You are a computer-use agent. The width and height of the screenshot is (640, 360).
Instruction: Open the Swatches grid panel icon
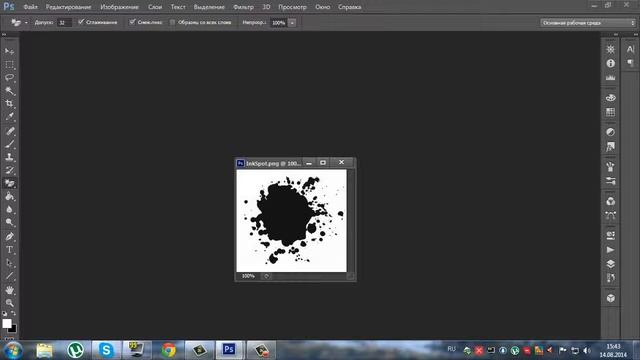pyautogui.click(x=611, y=112)
